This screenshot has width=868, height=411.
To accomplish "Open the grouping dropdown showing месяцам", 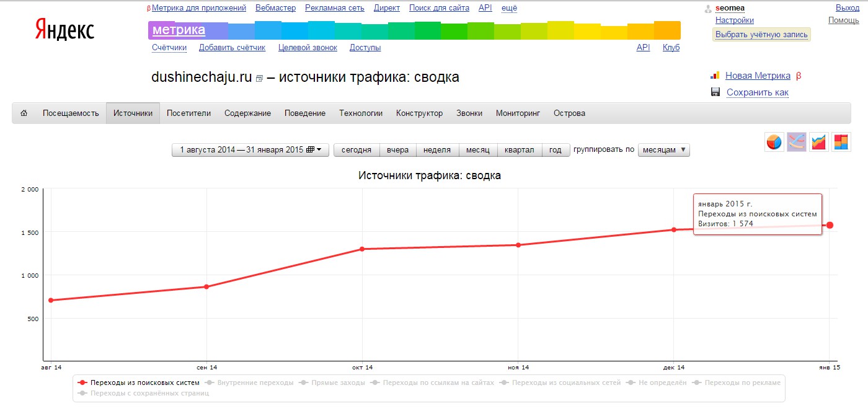I will [x=664, y=150].
